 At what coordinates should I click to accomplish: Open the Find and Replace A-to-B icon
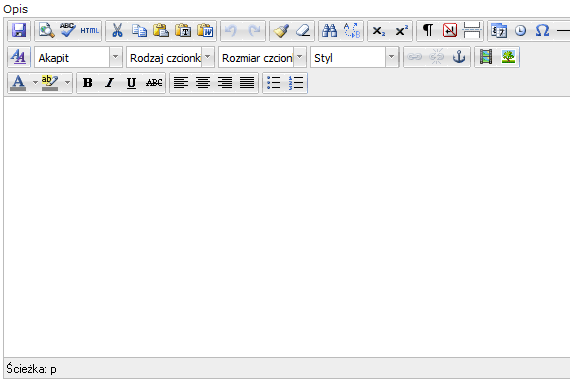coord(352,31)
